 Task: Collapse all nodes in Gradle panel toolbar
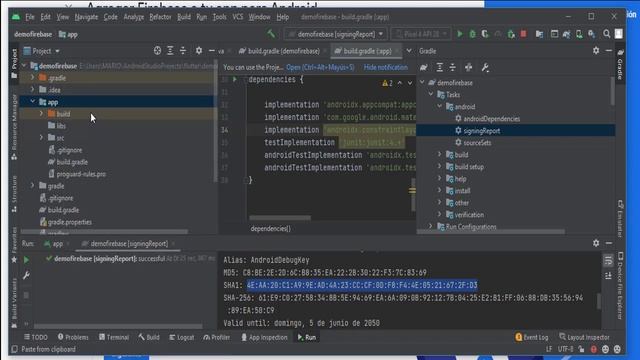pyautogui.click(x=453, y=67)
